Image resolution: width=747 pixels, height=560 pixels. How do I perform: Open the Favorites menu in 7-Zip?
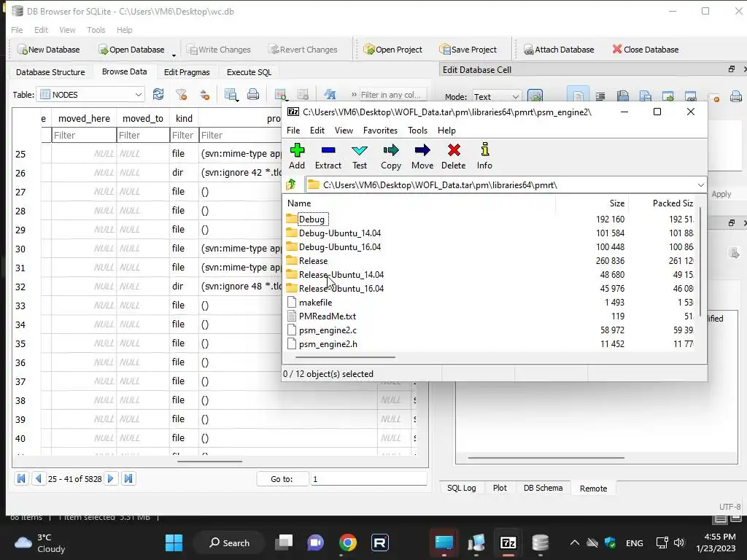pyautogui.click(x=380, y=130)
